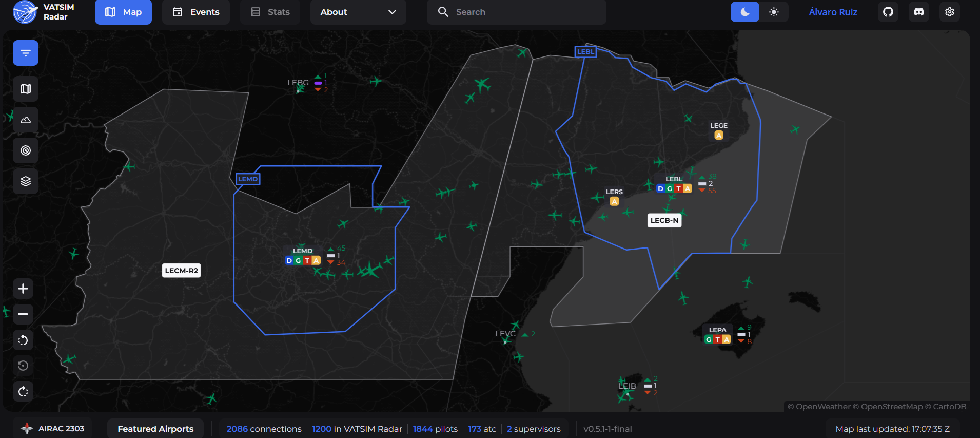The height and width of the screenshot is (438, 980).
Task: Click the '2086 connections' status text
Action: tap(264, 429)
